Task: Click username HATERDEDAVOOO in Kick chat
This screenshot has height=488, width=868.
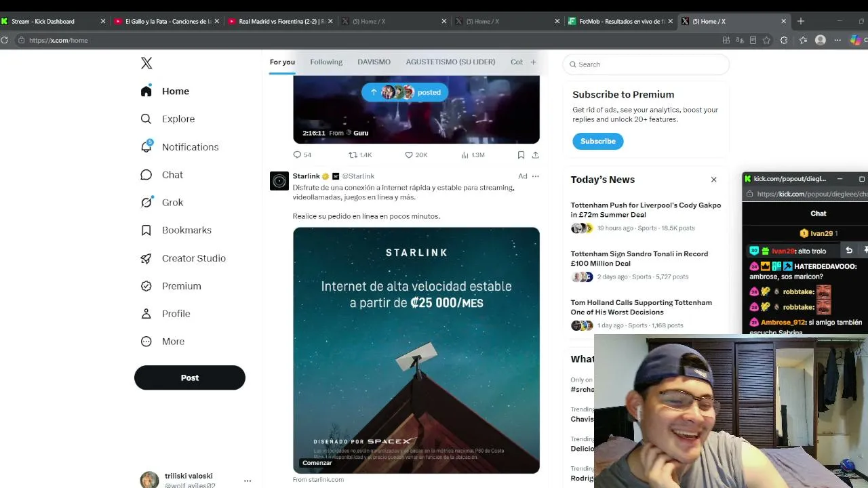Action: (x=825, y=266)
